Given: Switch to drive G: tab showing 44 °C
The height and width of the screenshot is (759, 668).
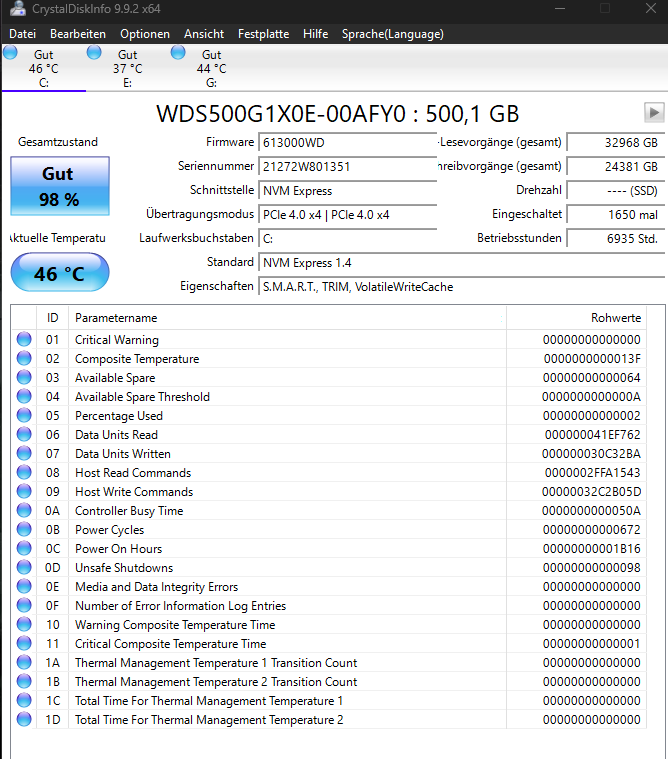Looking at the screenshot, I should [x=212, y=68].
